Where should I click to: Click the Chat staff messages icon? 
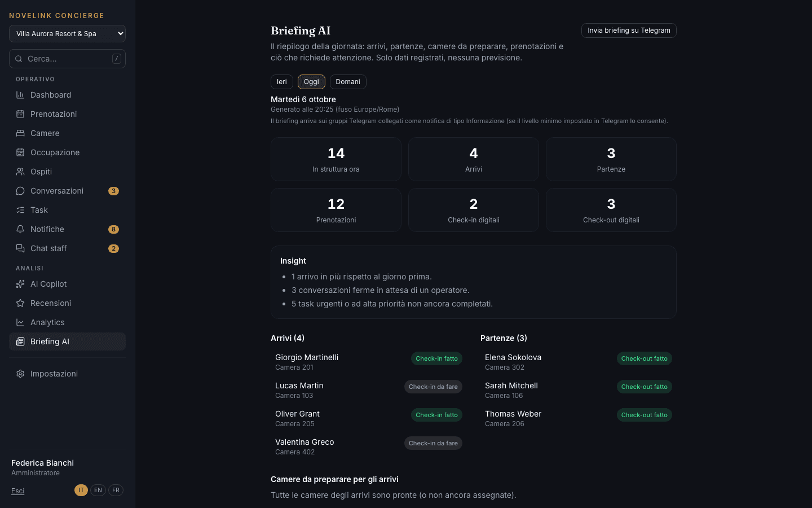click(x=20, y=248)
